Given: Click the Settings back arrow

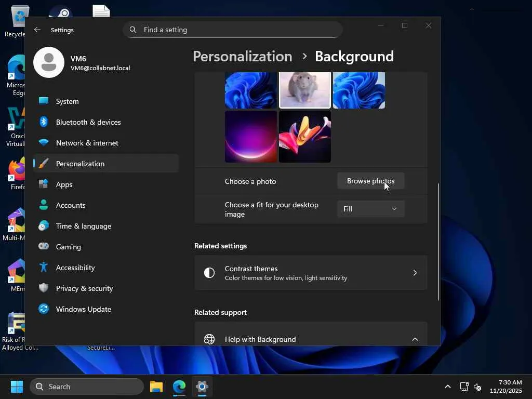Looking at the screenshot, I should (x=37, y=30).
